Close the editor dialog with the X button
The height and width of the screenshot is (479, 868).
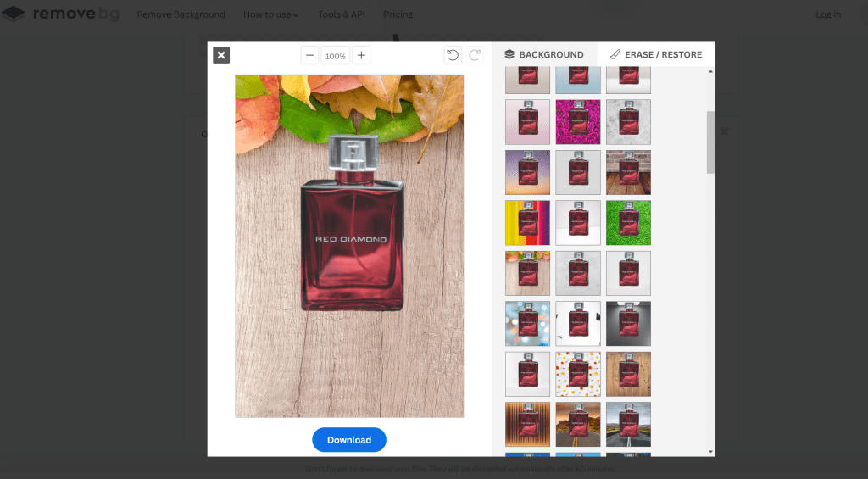[x=221, y=55]
